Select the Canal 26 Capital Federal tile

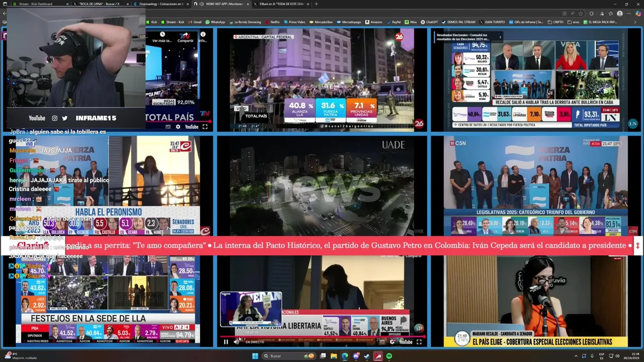point(321,79)
